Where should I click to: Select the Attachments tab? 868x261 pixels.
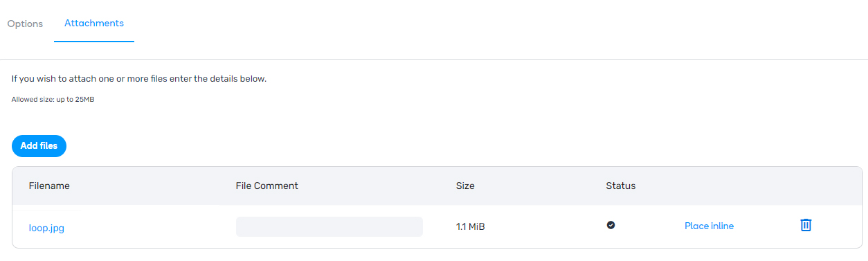coord(94,24)
